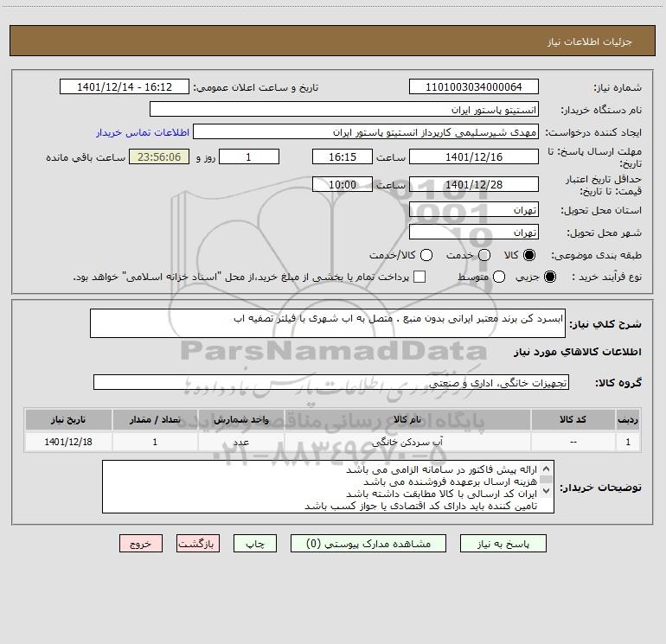
Task: Click the need date cell 1401/12/18
Action: coord(68,442)
